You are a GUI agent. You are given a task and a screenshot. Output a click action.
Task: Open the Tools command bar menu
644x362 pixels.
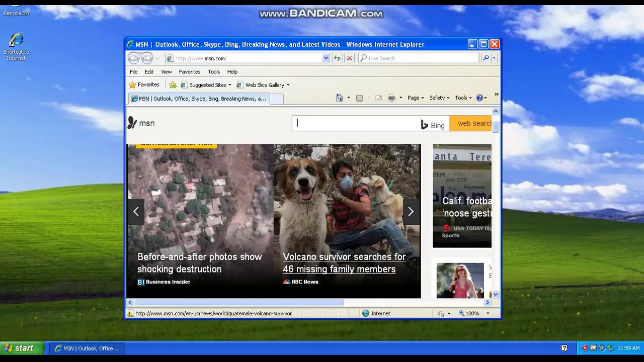tap(463, 98)
